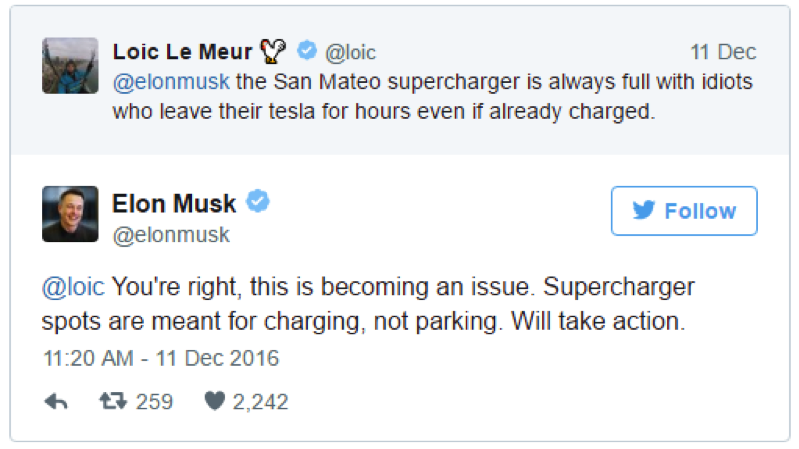799x449 pixels.
Task: Click Elon Musk's verified badge
Action: pyautogui.click(x=258, y=203)
